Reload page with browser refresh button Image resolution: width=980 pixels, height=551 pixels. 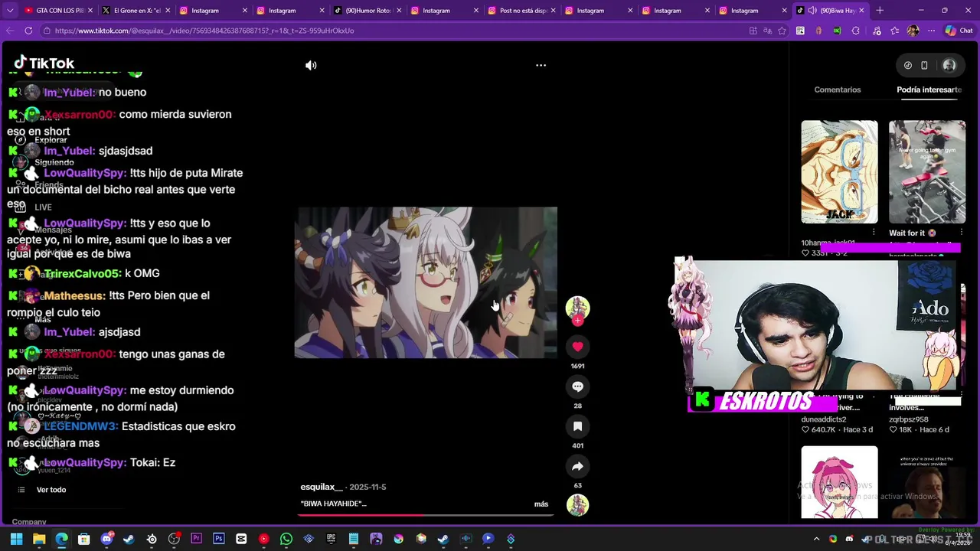[x=28, y=31]
